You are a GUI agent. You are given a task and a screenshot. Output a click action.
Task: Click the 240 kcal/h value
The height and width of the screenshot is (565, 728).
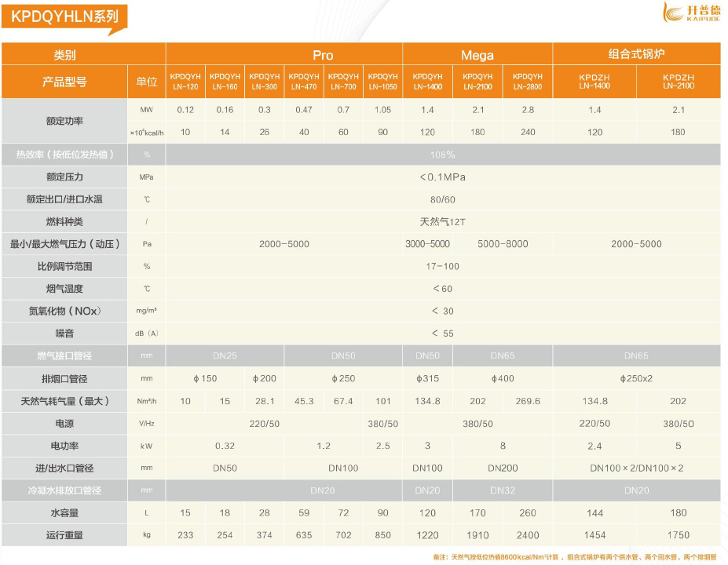[x=528, y=132]
